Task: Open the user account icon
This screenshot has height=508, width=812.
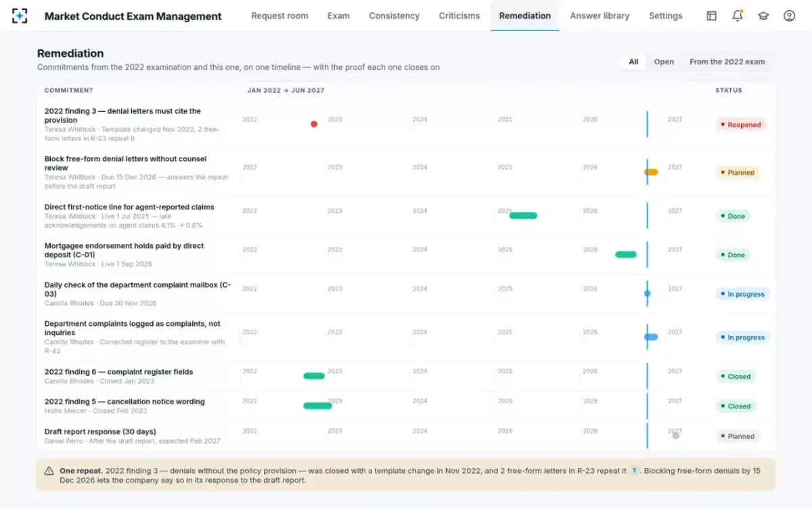Action: [789, 16]
